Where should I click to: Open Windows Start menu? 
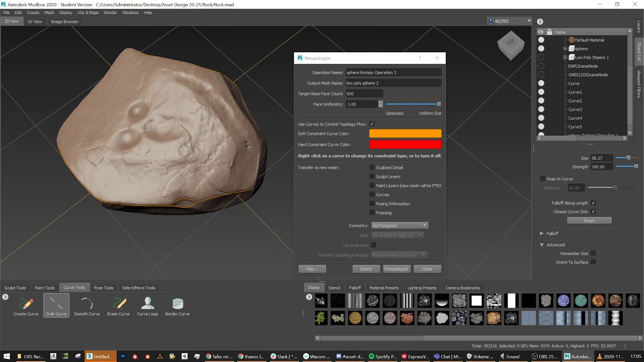[x=7, y=356]
